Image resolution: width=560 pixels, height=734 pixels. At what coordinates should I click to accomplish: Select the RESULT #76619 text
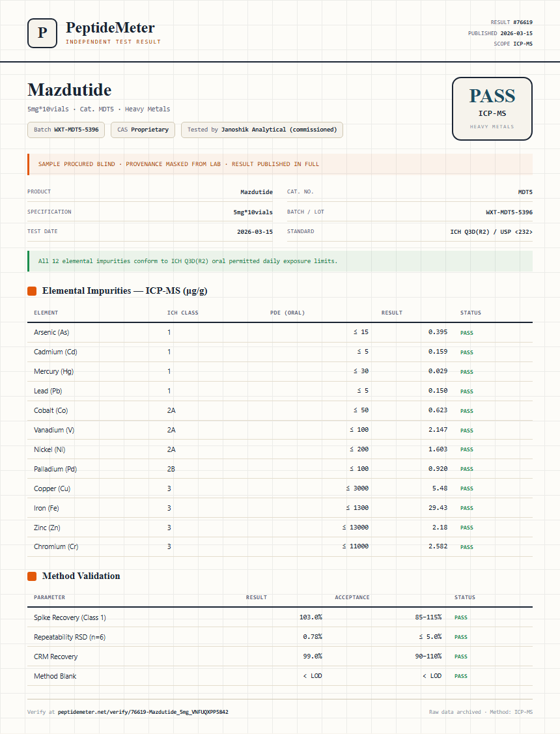[x=511, y=22]
